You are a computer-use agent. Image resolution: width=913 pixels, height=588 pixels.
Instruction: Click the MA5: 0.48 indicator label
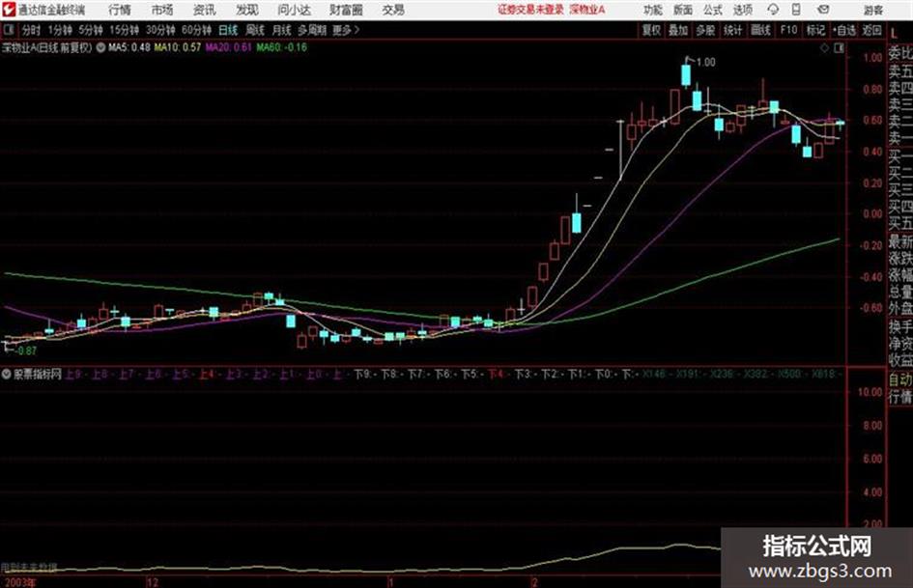[129, 47]
